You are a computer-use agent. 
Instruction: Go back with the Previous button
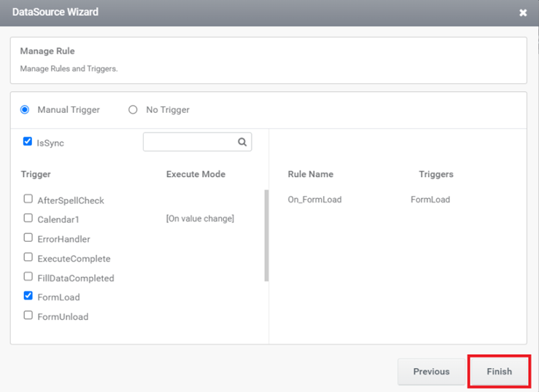431,372
